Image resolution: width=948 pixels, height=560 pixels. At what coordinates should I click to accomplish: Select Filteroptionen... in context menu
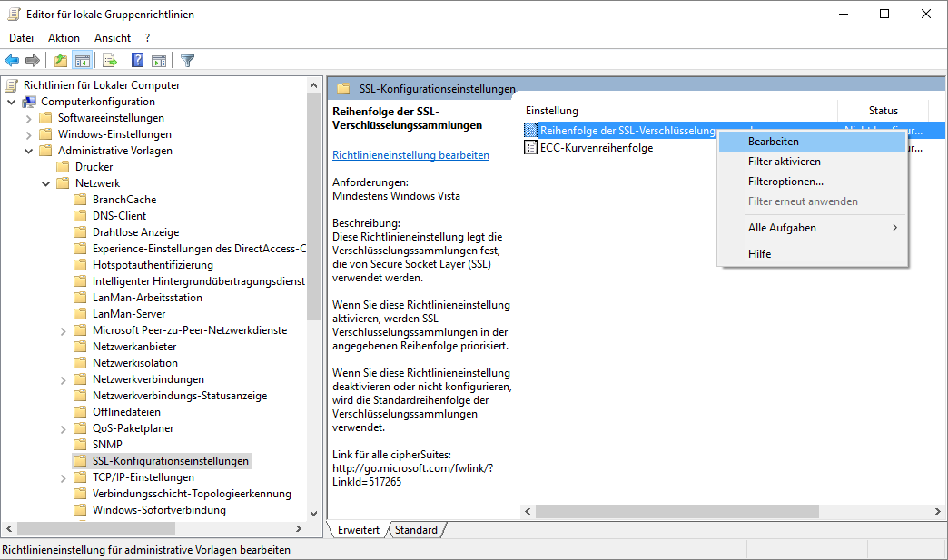pyautogui.click(x=785, y=182)
